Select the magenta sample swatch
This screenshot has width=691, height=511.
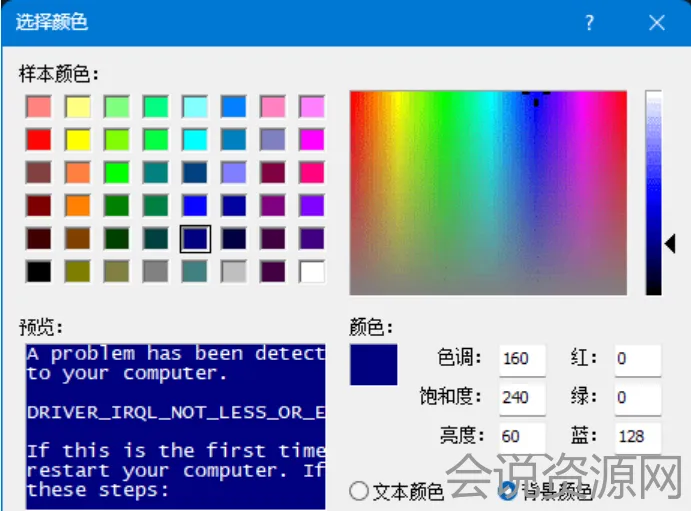(312, 139)
